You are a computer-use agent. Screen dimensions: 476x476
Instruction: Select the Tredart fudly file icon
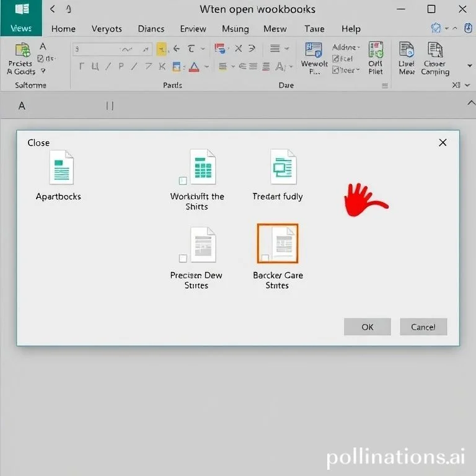[x=283, y=167]
